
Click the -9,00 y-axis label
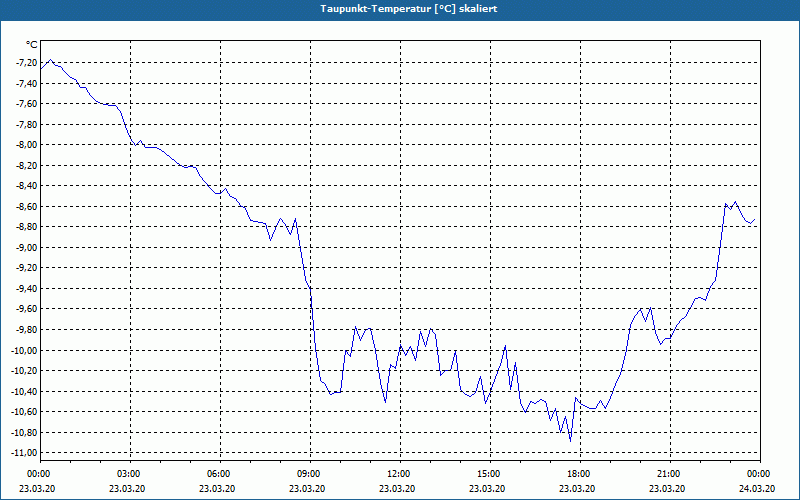(27, 247)
